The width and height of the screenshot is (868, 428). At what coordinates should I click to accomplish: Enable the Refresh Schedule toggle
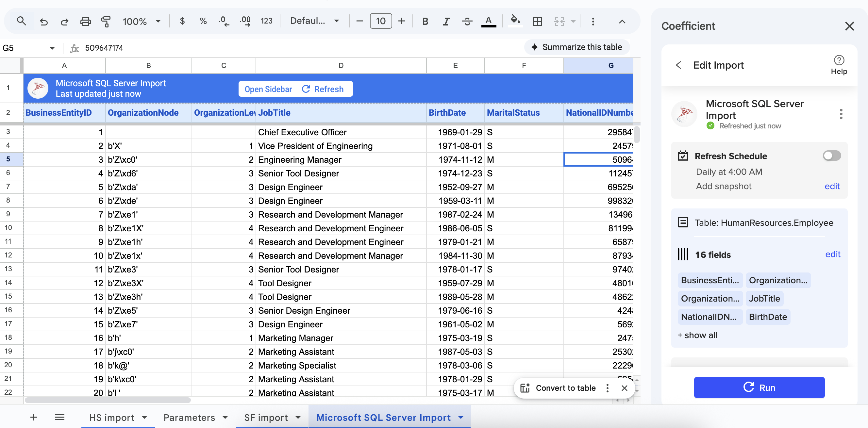point(831,156)
